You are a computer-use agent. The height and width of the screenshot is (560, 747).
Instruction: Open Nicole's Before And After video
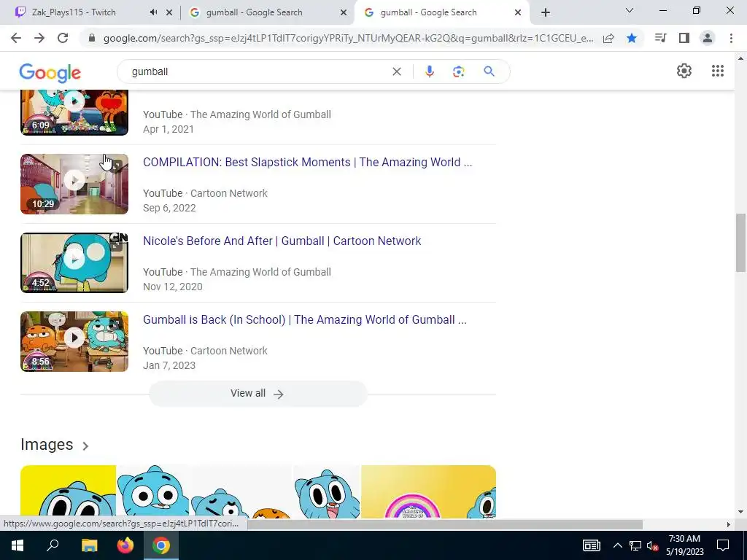(x=282, y=241)
